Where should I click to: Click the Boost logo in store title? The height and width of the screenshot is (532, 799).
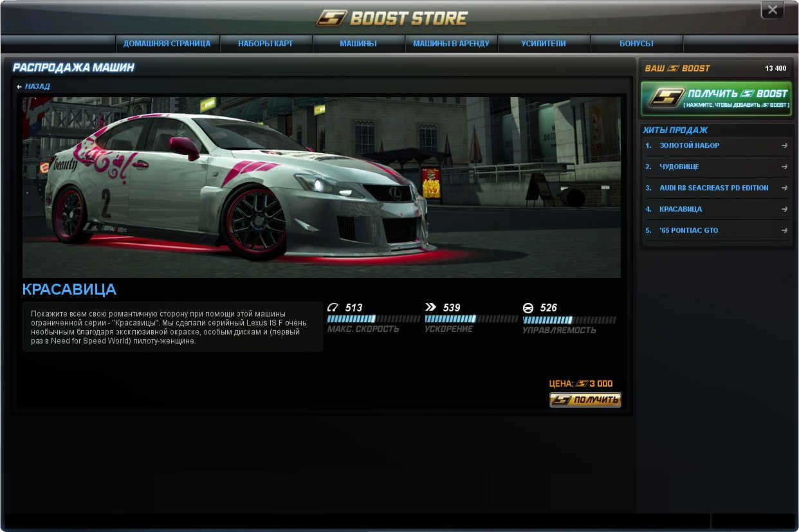(331, 18)
